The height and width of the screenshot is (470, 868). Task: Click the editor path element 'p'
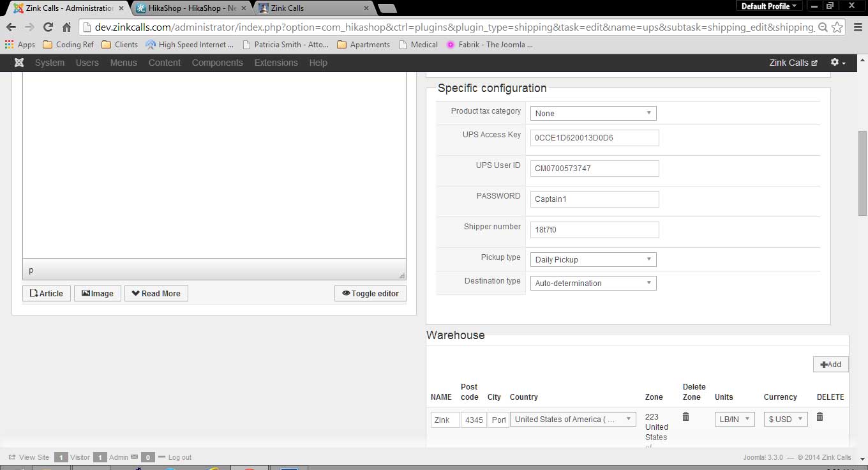31,270
